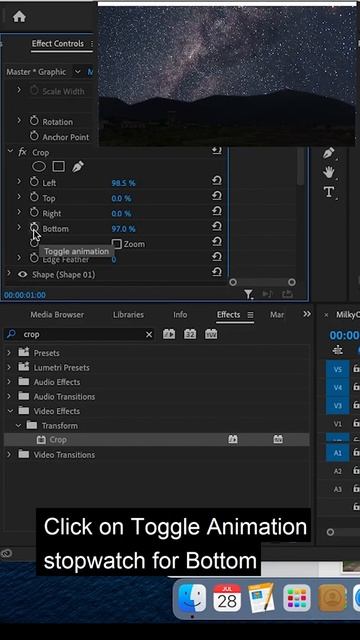Expand the Bottom parameter
360x640 pixels.
[x=19, y=227]
